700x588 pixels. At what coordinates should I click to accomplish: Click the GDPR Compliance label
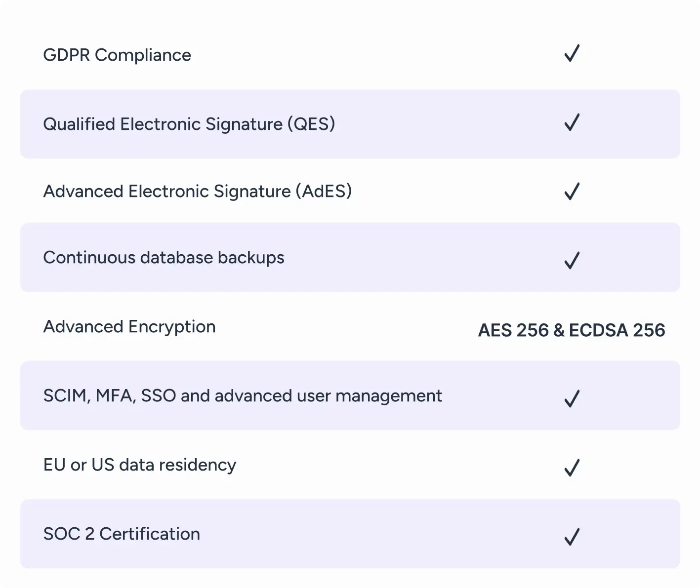click(117, 55)
